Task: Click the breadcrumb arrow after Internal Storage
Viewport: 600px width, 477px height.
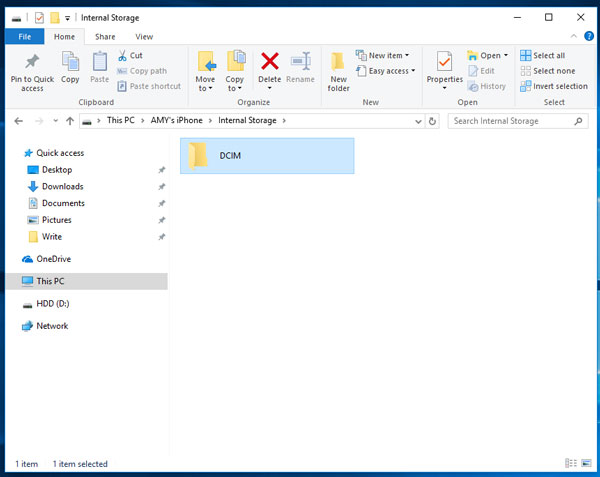Action: (284, 121)
